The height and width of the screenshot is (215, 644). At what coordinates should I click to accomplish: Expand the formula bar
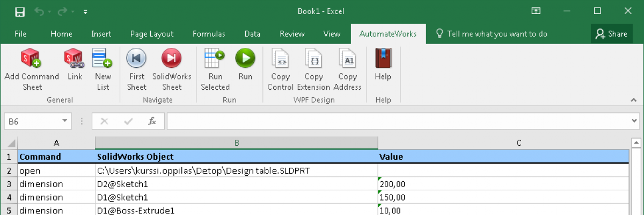coord(635,121)
